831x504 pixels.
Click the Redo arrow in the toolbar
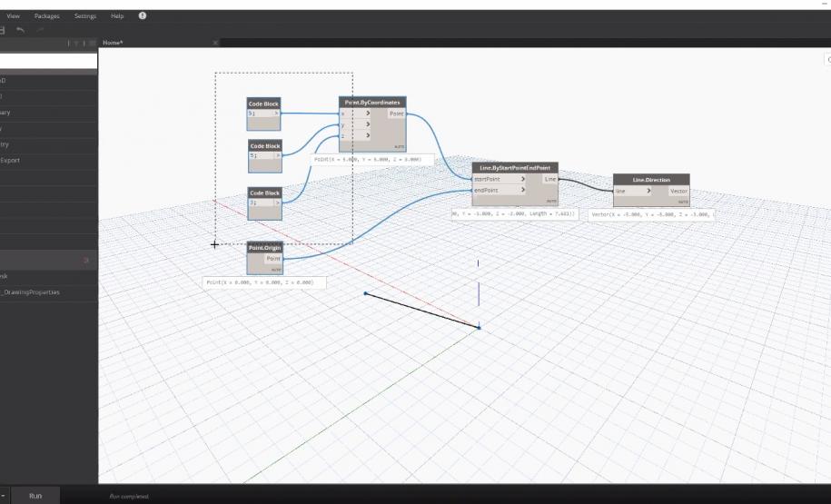[42, 30]
